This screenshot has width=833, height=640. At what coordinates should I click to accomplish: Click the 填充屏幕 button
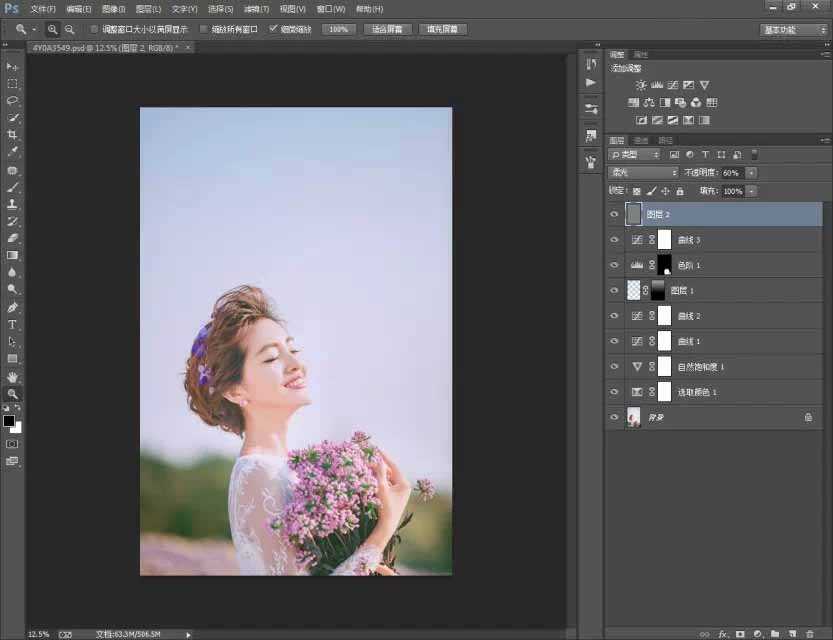443,28
